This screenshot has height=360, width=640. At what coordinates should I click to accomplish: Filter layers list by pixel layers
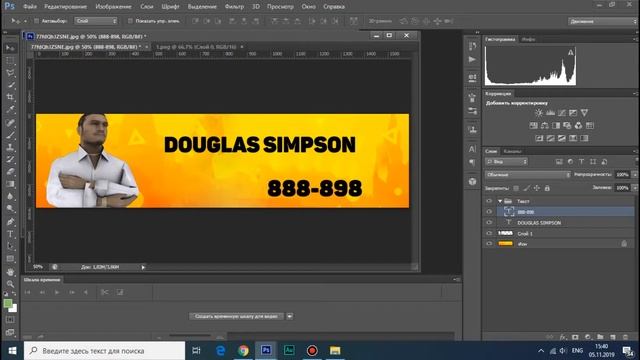(x=559, y=162)
